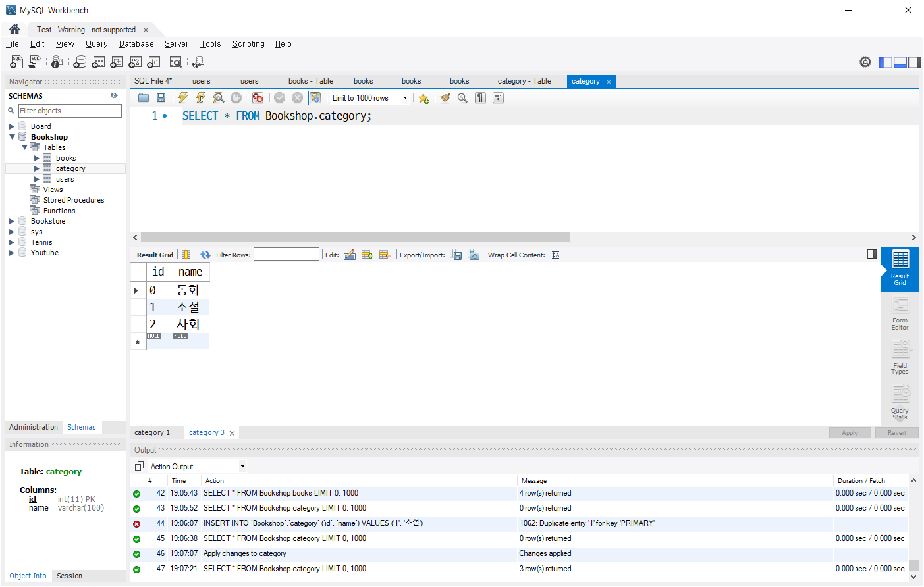
Task: Expand the Youtube schema
Action: [x=12, y=253]
